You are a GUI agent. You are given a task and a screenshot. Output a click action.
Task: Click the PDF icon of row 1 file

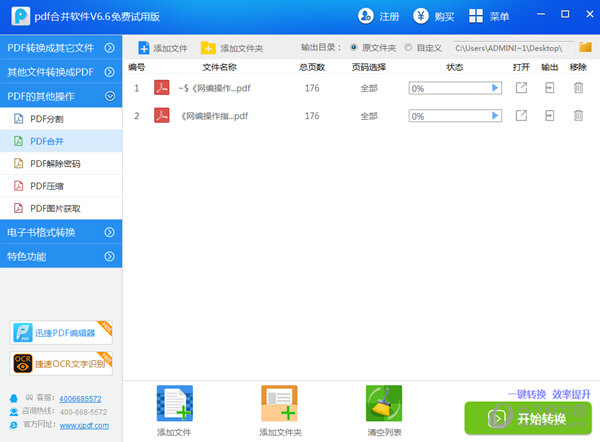click(x=162, y=87)
